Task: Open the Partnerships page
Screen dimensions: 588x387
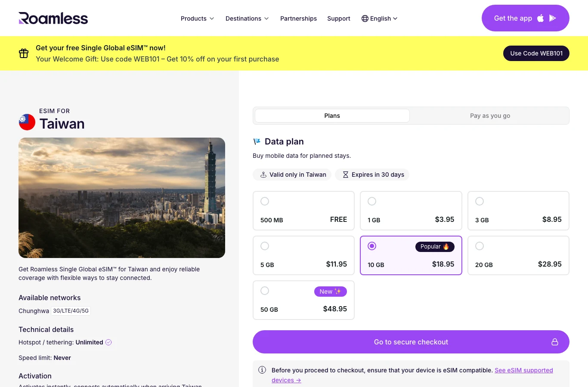Action: (x=298, y=18)
